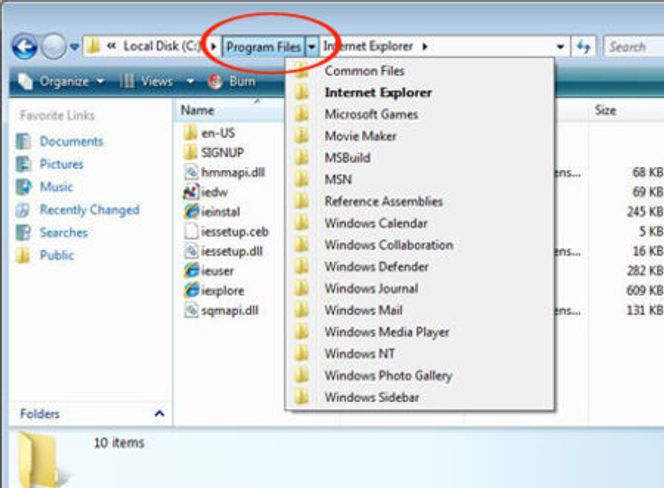Choose Windows Mail in dropdown list
Image resolution: width=664 pixels, height=488 pixels.
click(x=420, y=310)
